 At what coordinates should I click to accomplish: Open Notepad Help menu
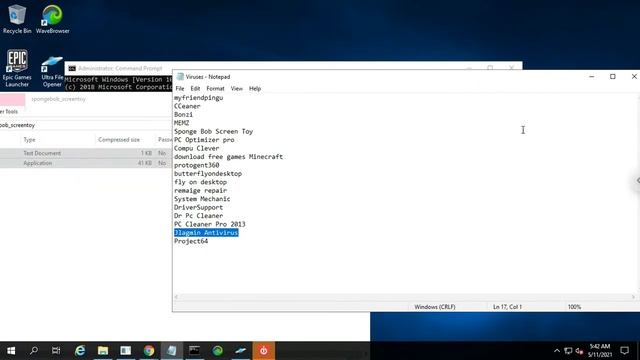click(x=255, y=89)
